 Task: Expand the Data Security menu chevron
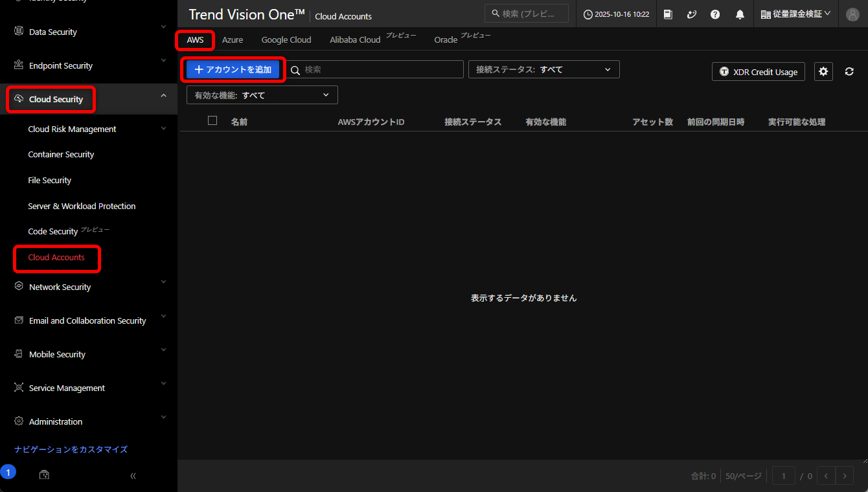pyautogui.click(x=163, y=27)
